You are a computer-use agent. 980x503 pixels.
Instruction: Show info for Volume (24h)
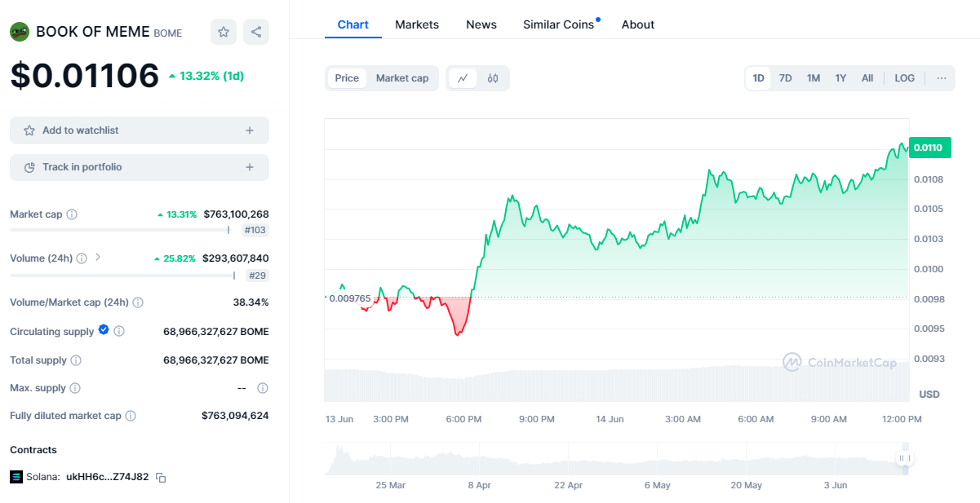pos(82,258)
